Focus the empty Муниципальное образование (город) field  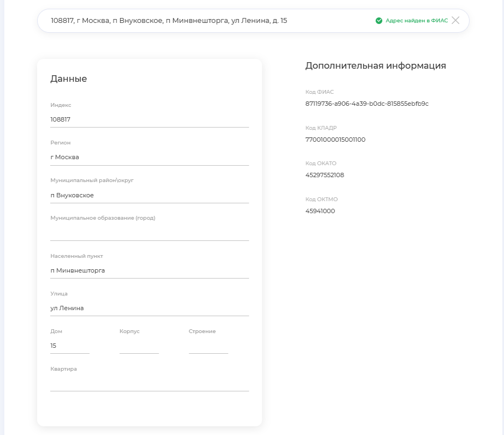149,233
